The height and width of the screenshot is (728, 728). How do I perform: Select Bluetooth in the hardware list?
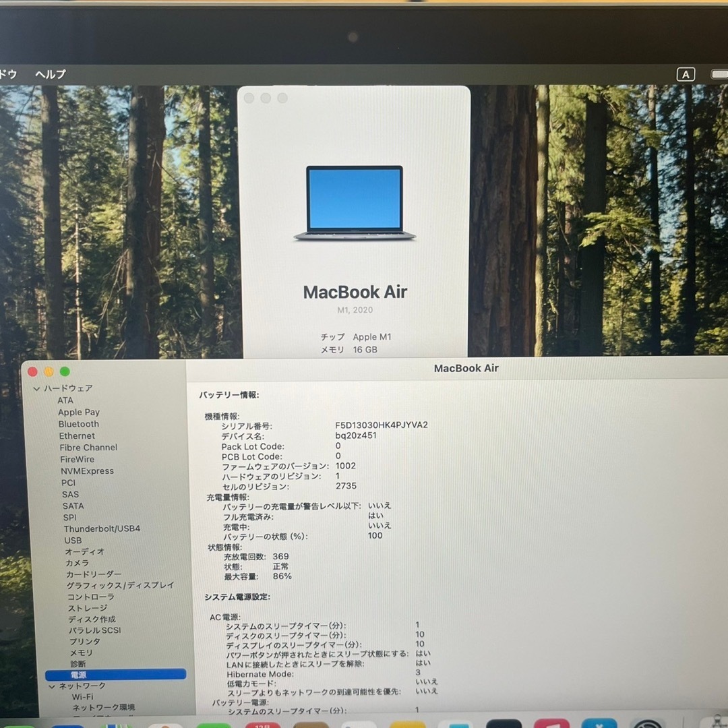78,424
